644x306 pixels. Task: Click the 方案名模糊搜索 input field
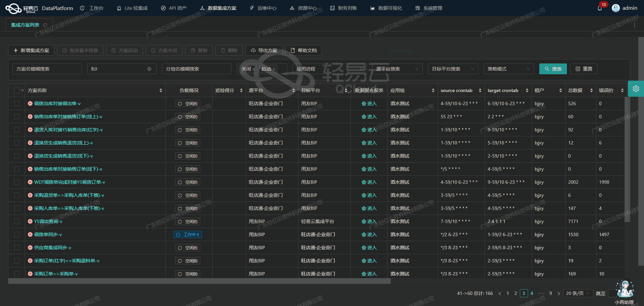47,69
